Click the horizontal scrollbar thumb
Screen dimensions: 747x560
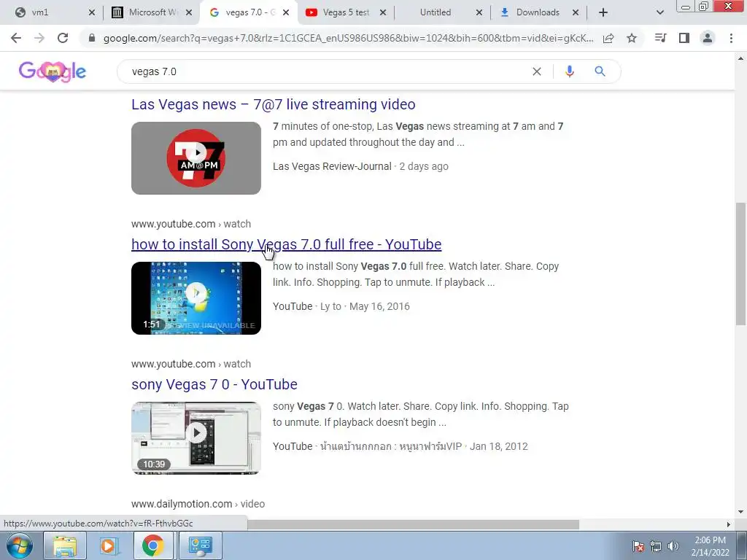click(x=413, y=524)
